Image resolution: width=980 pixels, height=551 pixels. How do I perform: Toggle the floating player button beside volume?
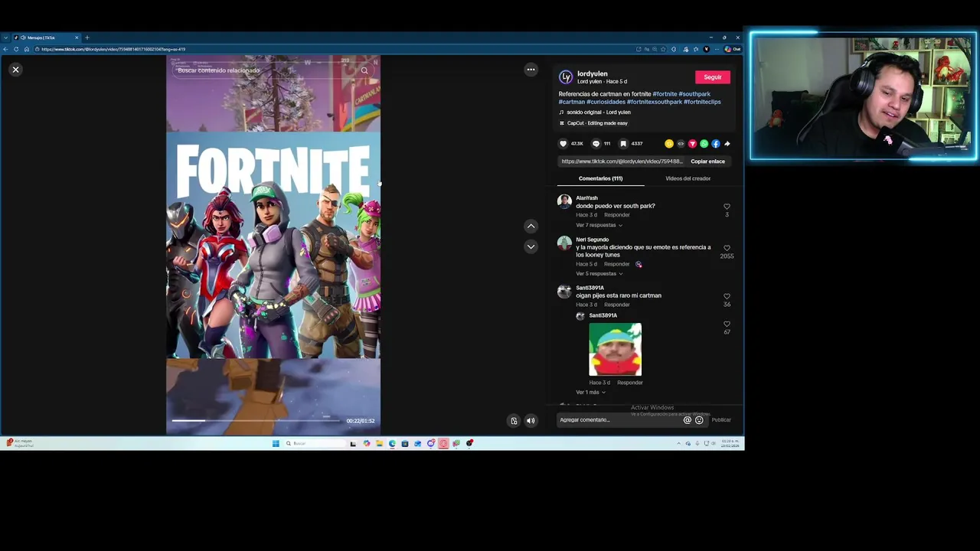click(514, 420)
